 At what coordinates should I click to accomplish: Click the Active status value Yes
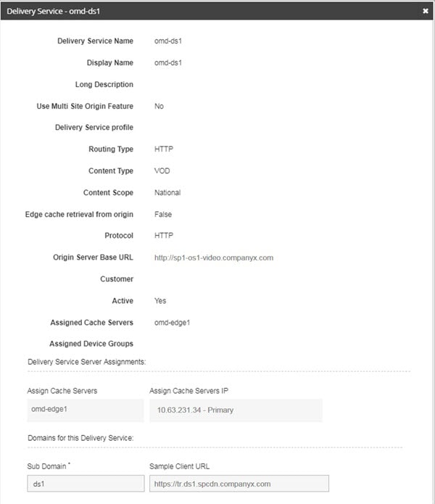coord(160,301)
